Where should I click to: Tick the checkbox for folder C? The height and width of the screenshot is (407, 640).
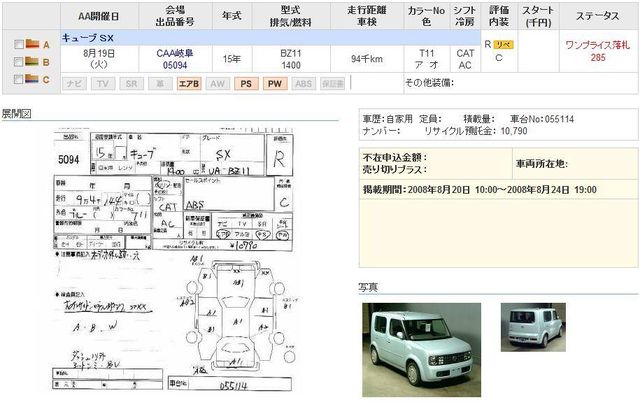click(17, 79)
